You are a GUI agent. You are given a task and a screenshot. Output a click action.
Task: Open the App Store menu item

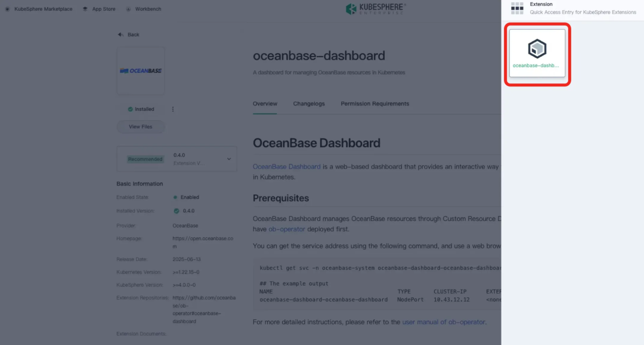[104, 9]
